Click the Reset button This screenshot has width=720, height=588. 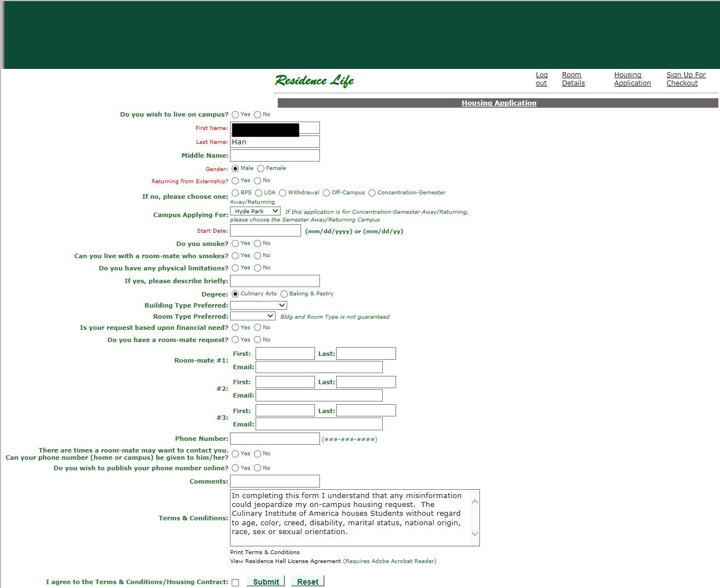(x=308, y=581)
